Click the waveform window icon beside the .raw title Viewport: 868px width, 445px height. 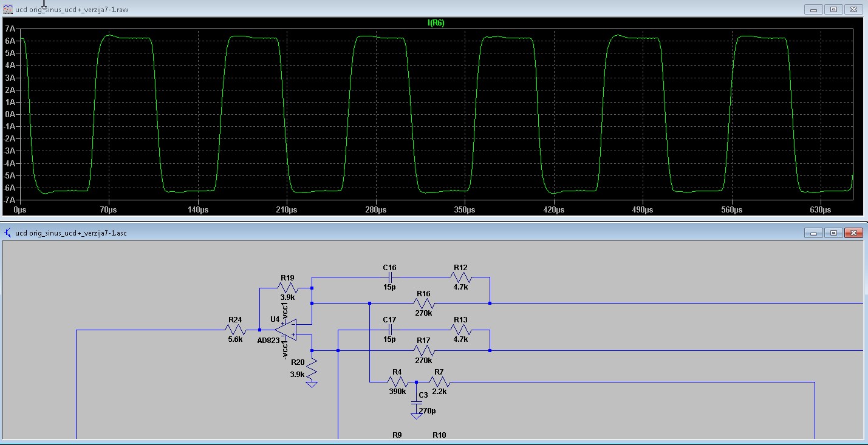[8, 10]
